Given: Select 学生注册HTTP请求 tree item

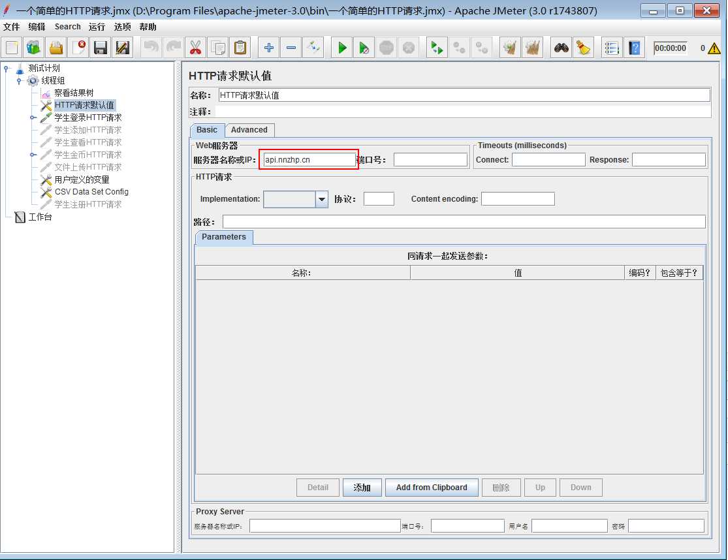Looking at the screenshot, I should [87, 204].
